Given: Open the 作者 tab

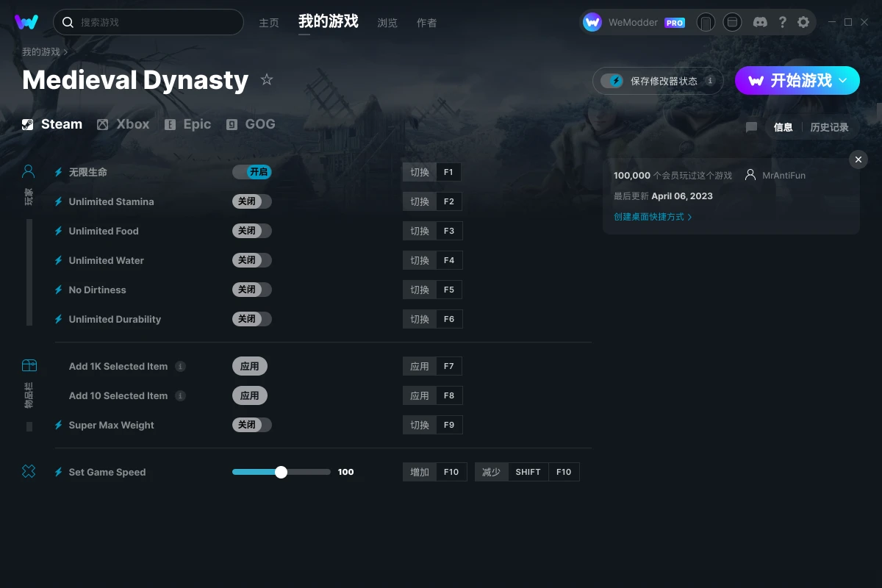Looking at the screenshot, I should click(x=426, y=23).
